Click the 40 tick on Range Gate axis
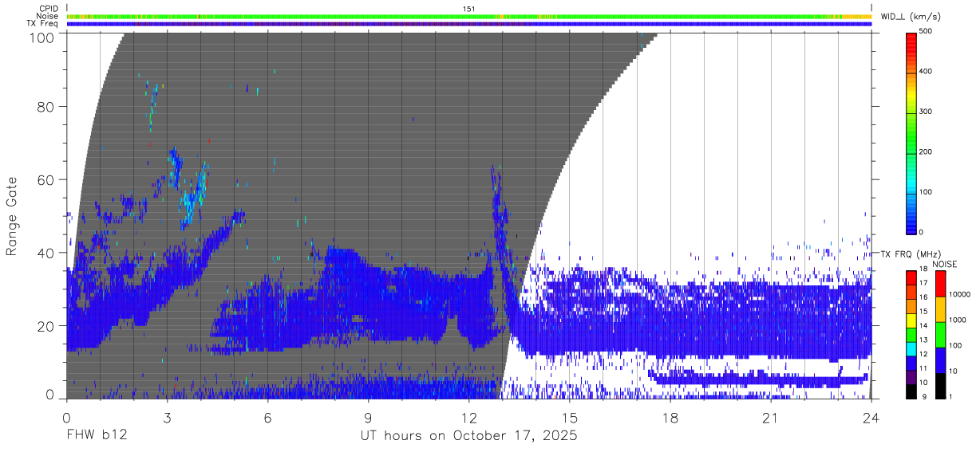The width and height of the screenshot is (980, 452). tap(45, 253)
